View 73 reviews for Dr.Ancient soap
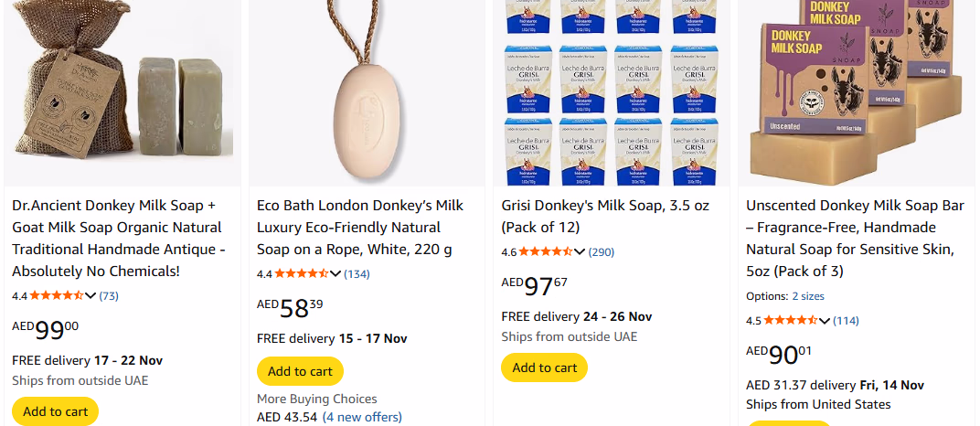The height and width of the screenshot is (426, 980). coord(109,295)
